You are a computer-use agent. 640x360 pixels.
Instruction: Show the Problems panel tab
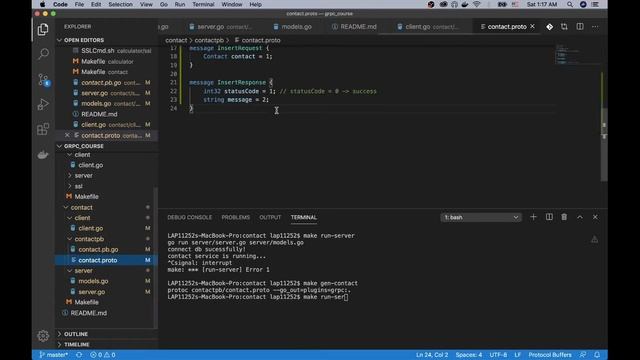(236, 218)
